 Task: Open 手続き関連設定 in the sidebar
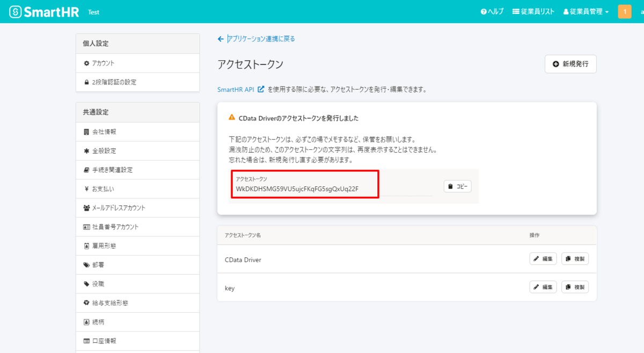(x=138, y=170)
